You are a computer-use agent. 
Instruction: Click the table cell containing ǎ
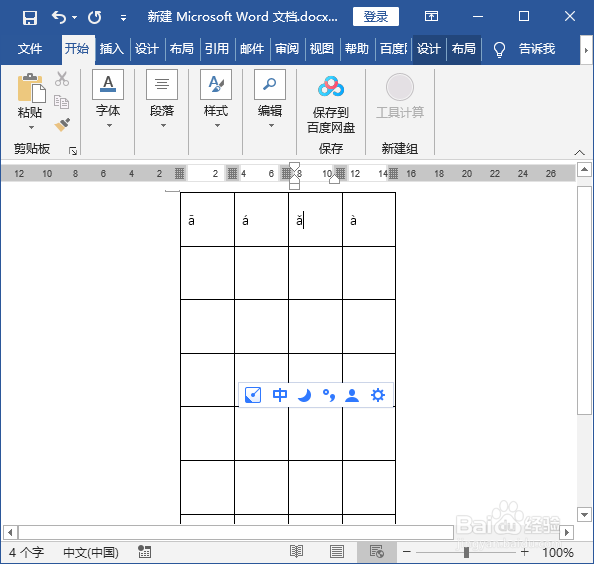click(315, 220)
